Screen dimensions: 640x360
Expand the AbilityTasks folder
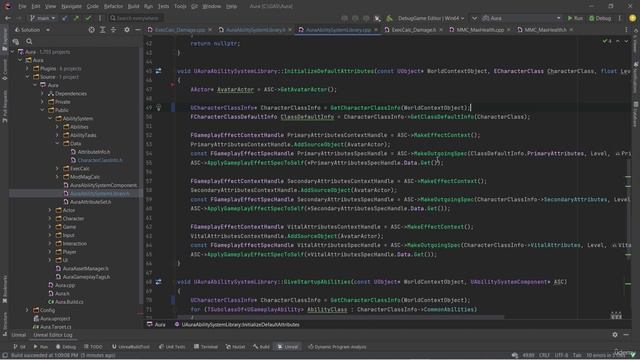click(x=58, y=135)
